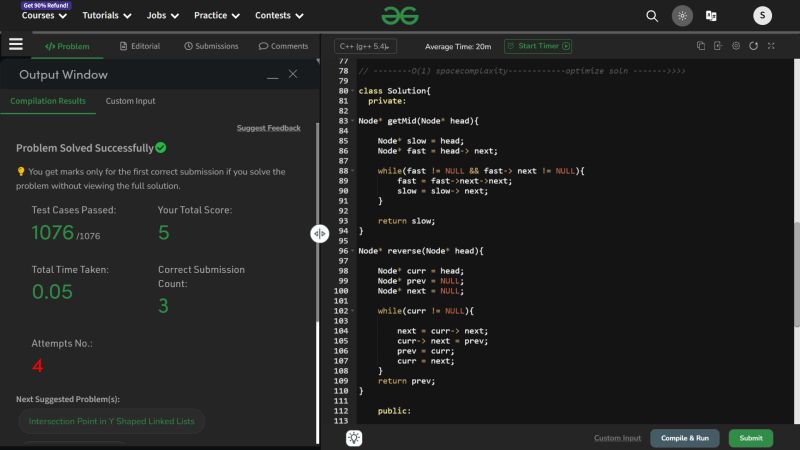
Task: Select the Compilation Results tab
Action: pos(48,101)
